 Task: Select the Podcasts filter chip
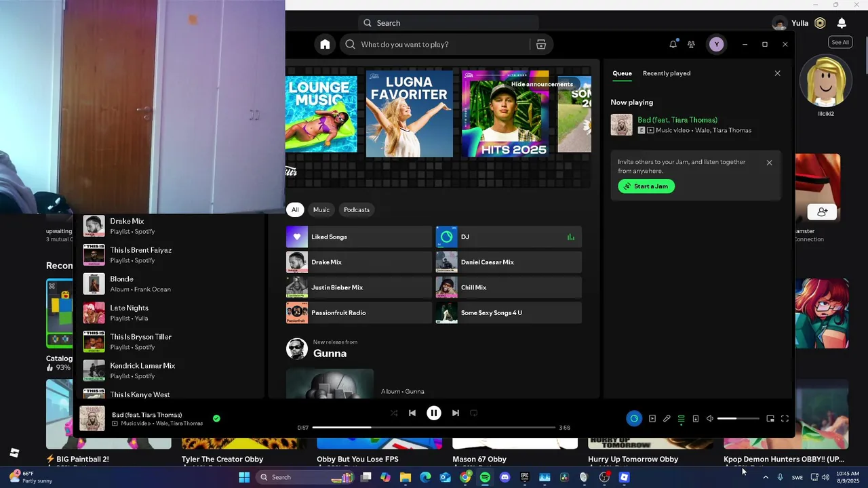click(357, 209)
